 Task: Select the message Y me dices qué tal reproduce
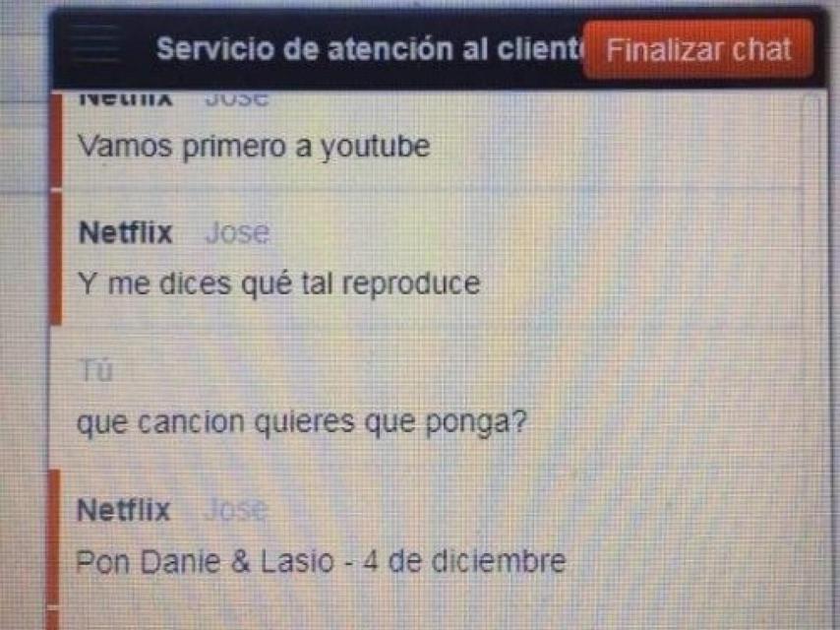tap(278, 283)
